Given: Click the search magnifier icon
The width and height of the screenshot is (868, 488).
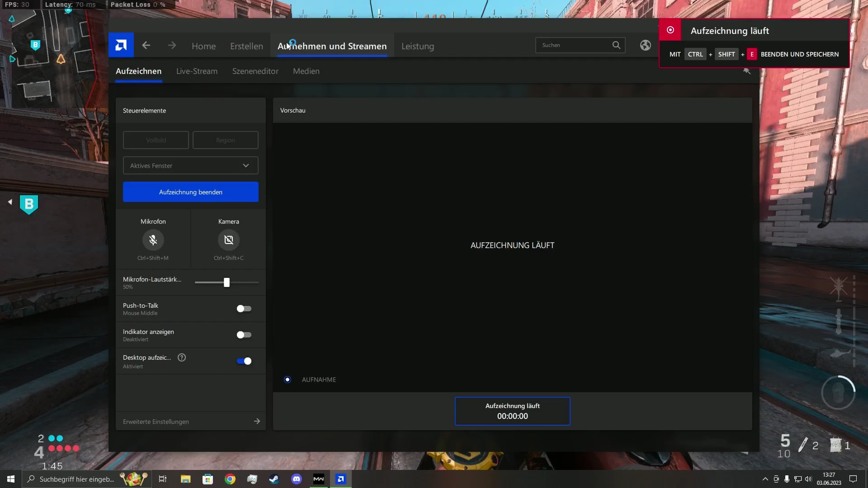Looking at the screenshot, I should coord(616,45).
